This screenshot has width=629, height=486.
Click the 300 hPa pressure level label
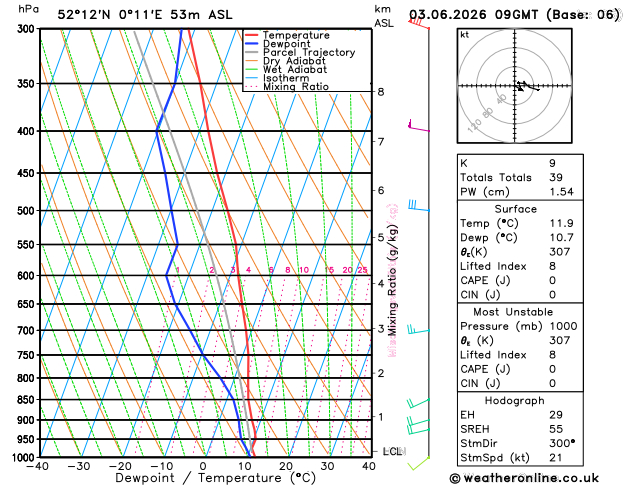(x=28, y=29)
